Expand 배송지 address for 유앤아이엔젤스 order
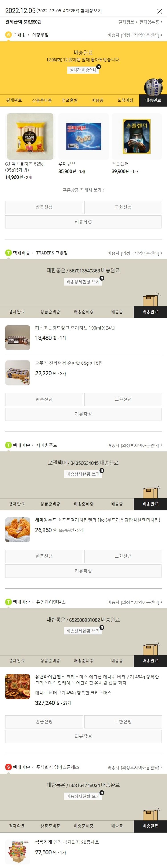The image size is (167, 868). click(x=135, y=602)
